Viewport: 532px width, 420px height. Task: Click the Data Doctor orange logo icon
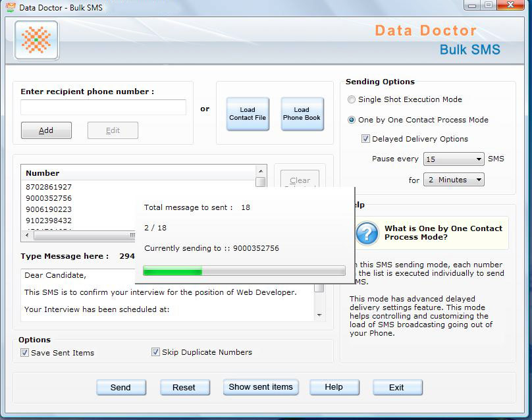pos(36,40)
